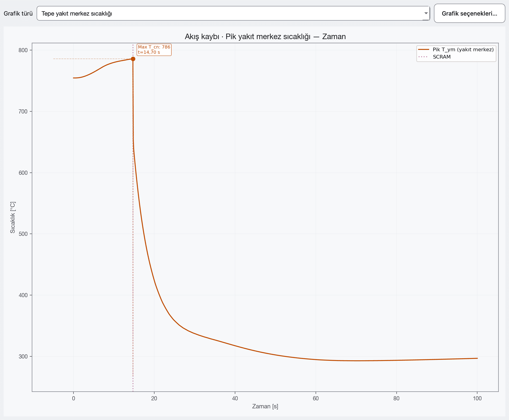Click the 700 tick label on y-axis

[x=23, y=112]
